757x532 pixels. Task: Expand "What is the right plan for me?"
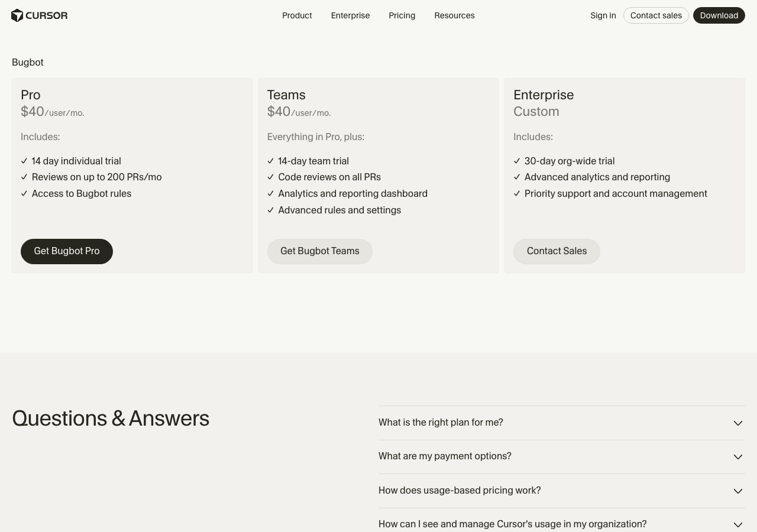tap(441, 423)
